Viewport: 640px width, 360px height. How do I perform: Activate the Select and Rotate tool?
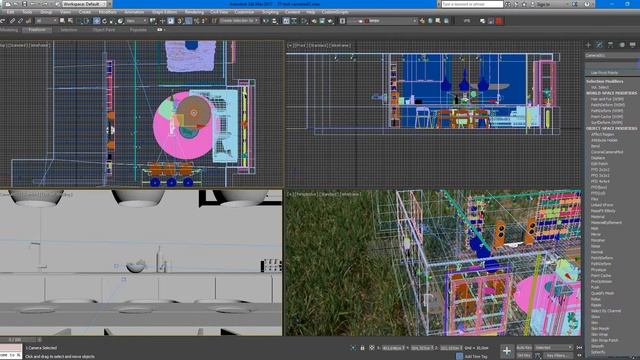tap(104, 21)
